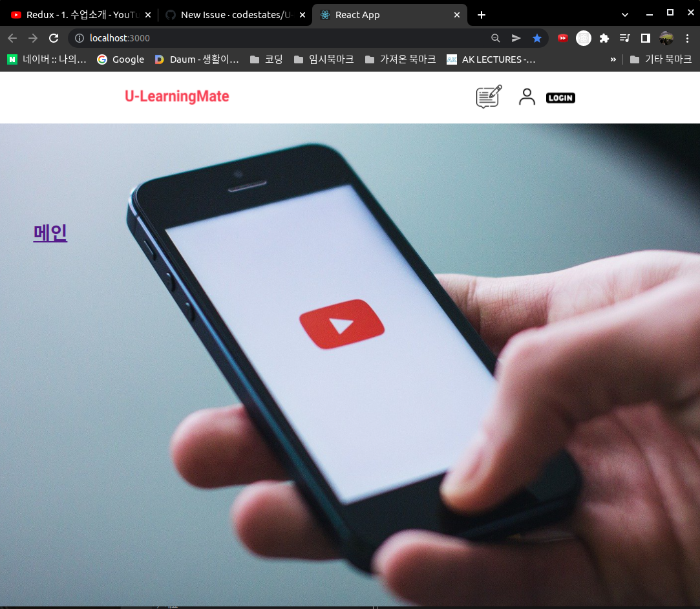The width and height of the screenshot is (700, 609).
Task: Minimize the browser window
Action: pos(650,15)
